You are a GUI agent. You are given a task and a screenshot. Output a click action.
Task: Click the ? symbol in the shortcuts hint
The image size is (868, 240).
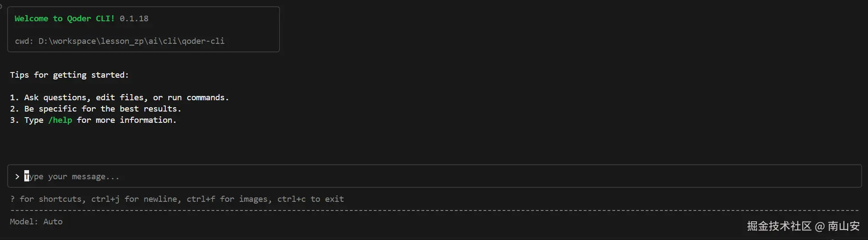pyautogui.click(x=13, y=199)
